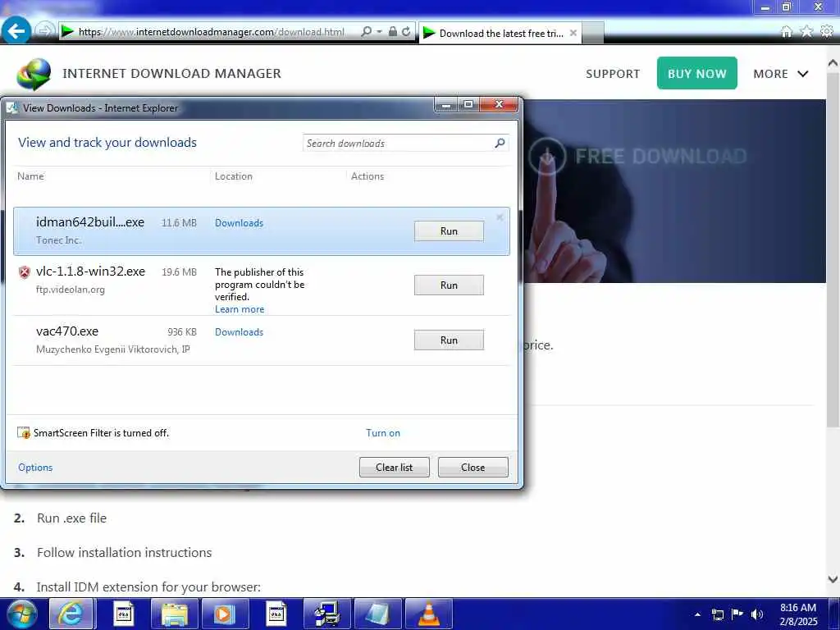Image resolution: width=840 pixels, height=630 pixels.
Task: Go to the browser Home icon
Action: [x=786, y=32]
